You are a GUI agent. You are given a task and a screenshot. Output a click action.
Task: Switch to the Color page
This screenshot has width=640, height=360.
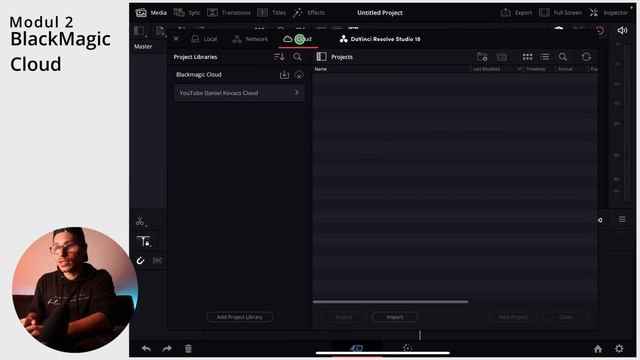[x=407, y=348]
